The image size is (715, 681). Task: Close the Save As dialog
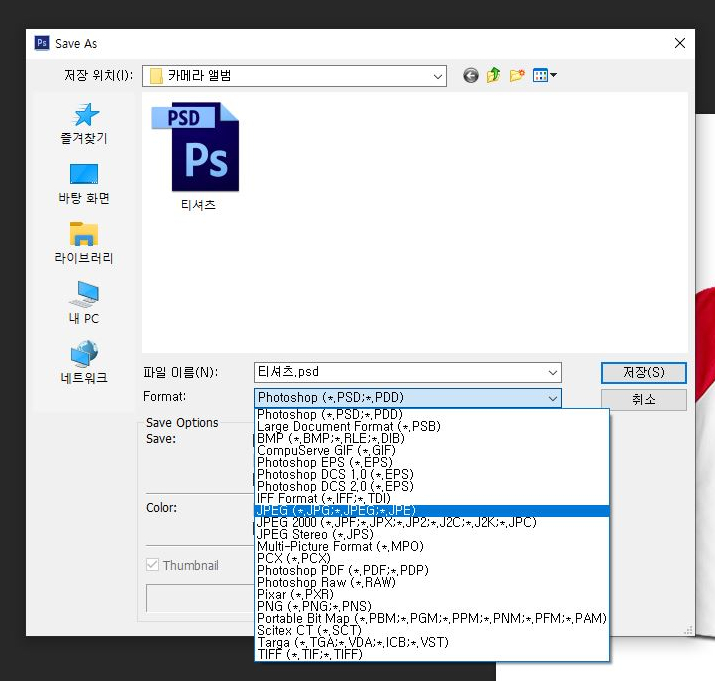pyautogui.click(x=679, y=43)
